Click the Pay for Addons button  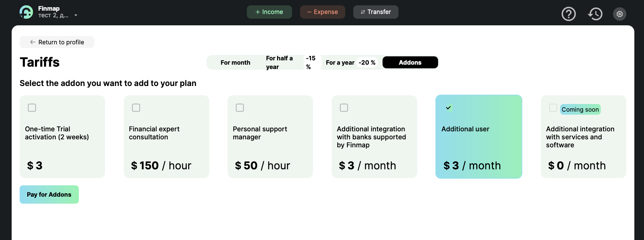coord(49,195)
